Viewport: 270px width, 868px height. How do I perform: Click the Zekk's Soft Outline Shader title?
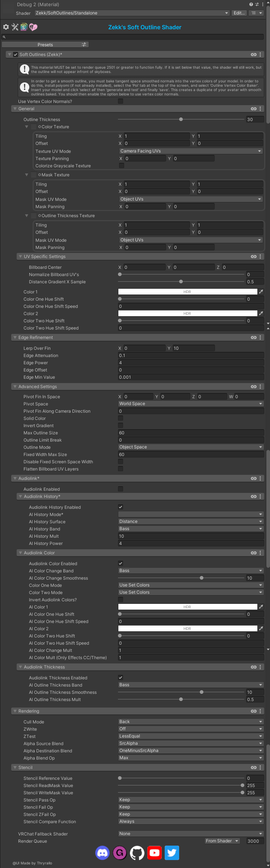(145, 27)
